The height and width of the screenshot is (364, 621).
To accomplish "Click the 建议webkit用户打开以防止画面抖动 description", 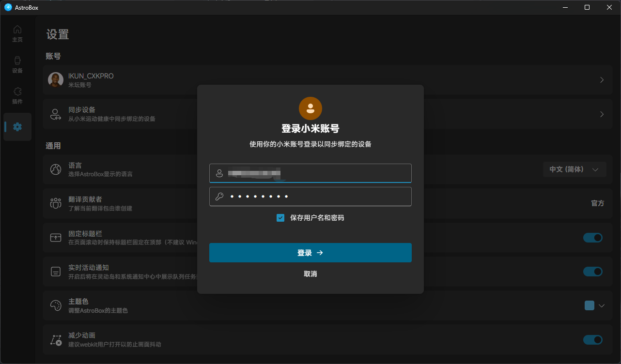I will click(x=115, y=345).
